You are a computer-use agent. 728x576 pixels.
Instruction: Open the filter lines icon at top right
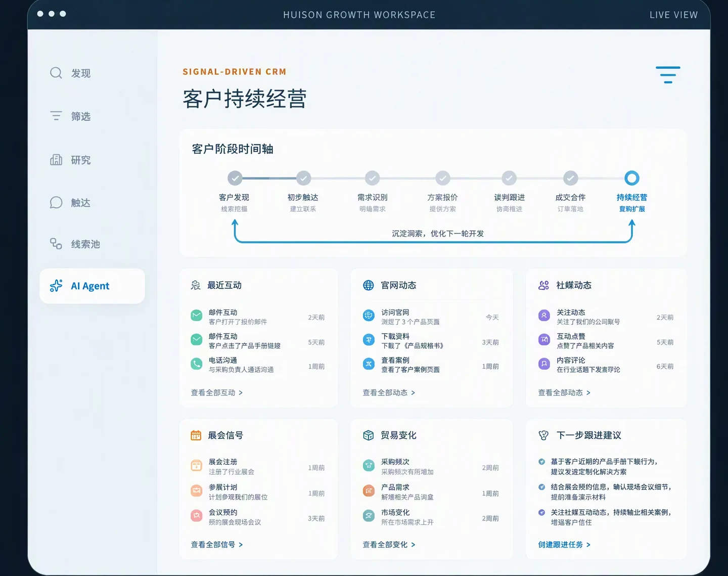(668, 74)
